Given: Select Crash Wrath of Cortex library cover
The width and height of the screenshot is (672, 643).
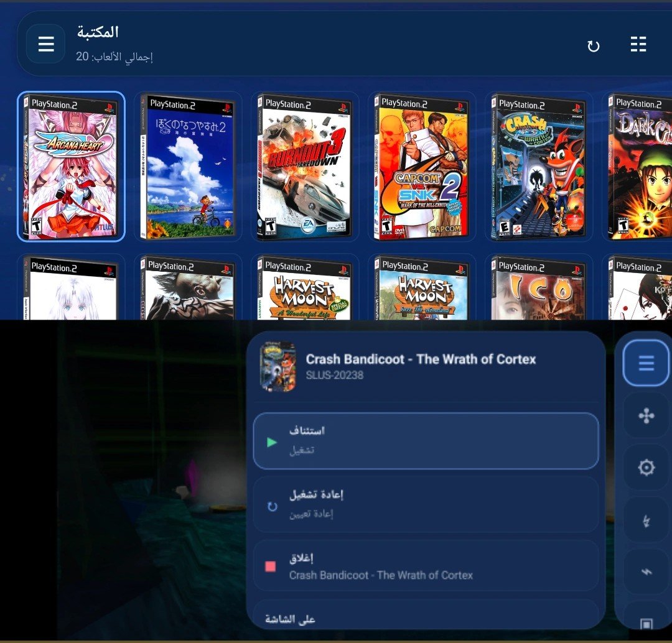Looking at the screenshot, I should [x=539, y=166].
